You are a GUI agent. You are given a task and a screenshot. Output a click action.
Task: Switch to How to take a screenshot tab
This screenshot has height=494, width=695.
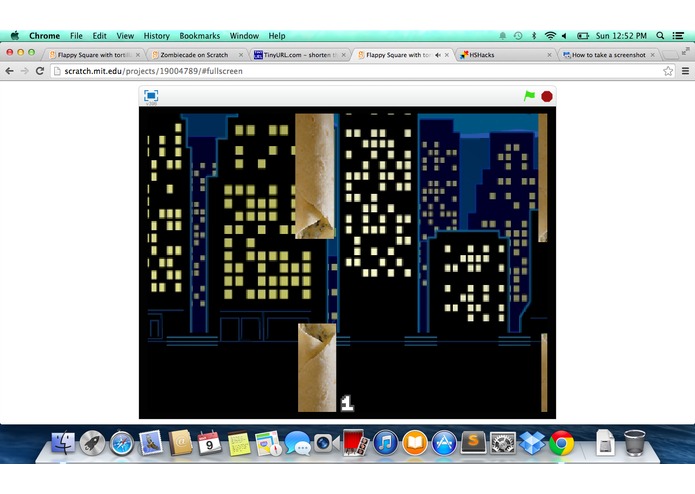point(609,55)
